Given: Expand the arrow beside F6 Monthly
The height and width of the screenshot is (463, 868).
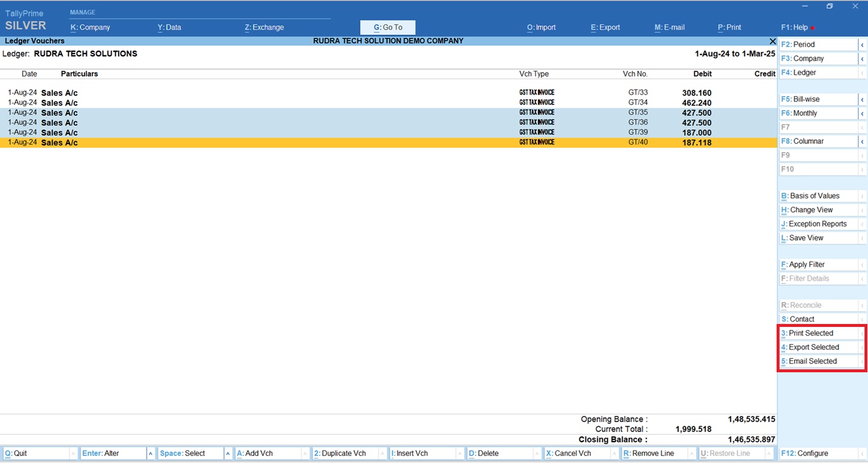Looking at the screenshot, I should (x=862, y=113).
